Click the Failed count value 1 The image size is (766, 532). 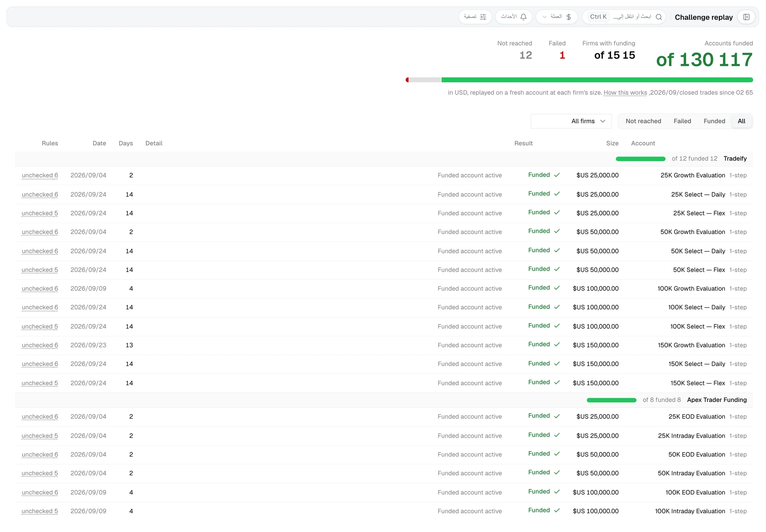tap(562, 55)
